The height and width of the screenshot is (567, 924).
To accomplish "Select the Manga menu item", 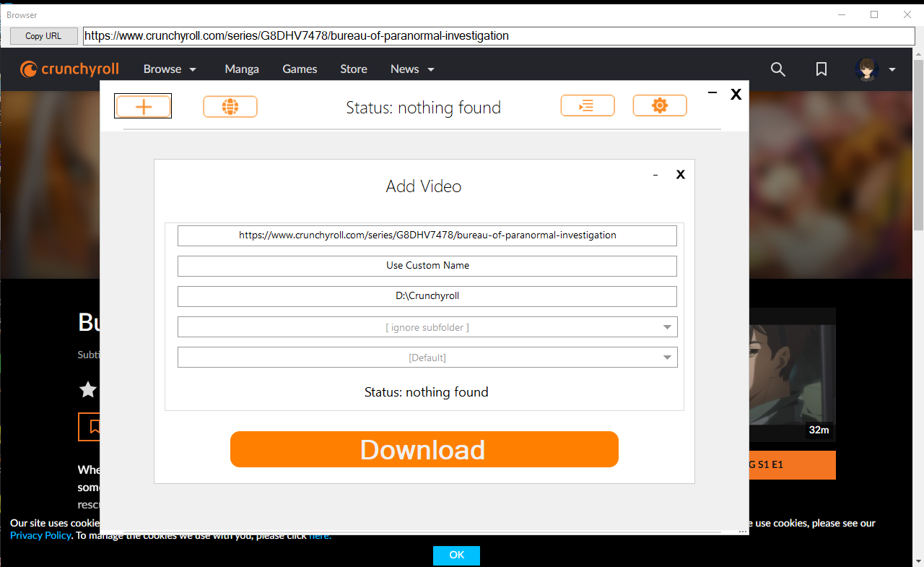I will tap(241, 69).
